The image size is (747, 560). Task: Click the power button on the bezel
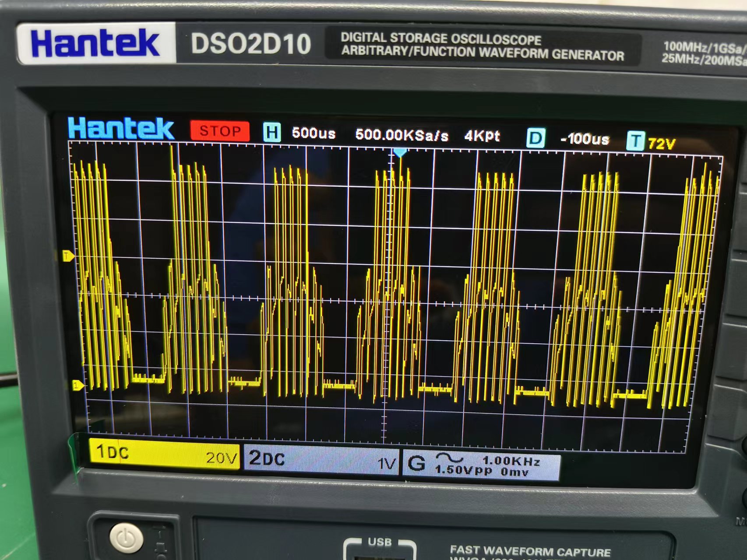point(126,538)
